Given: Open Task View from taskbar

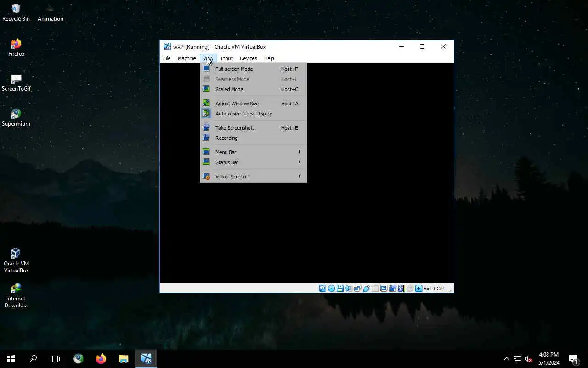Looking at the screenshot, I should click(55, 359).
